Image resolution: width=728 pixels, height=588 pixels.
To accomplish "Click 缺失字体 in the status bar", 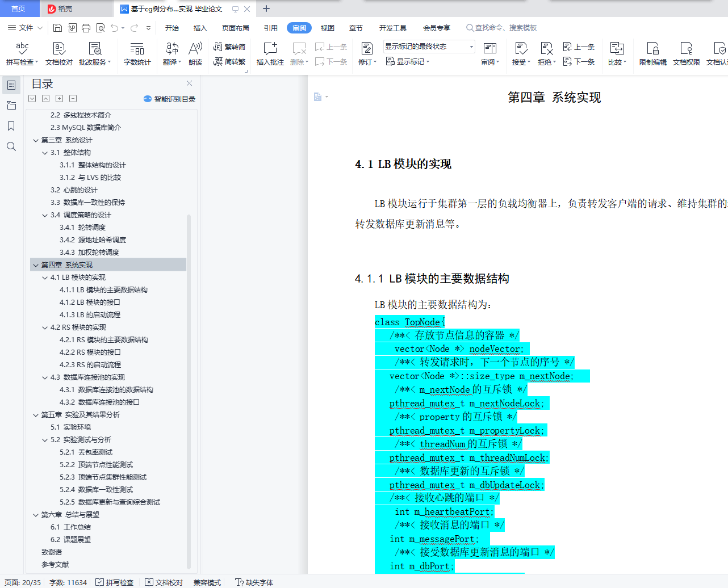I will (x=254, y=582).
